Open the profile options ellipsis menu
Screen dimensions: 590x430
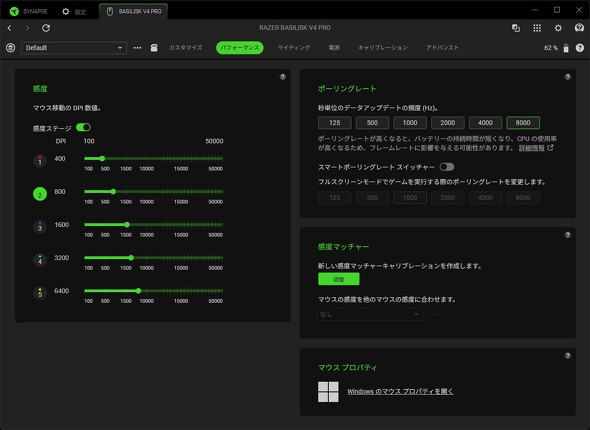tap(137, 48)
